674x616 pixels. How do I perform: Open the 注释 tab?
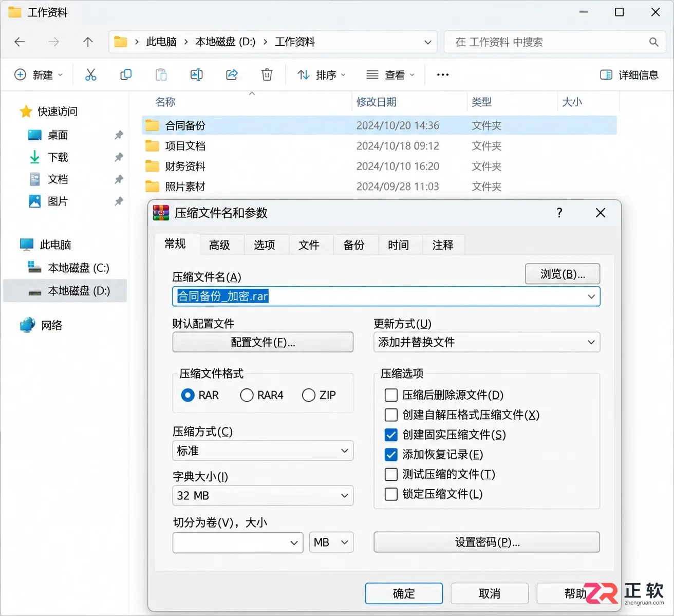tap(443, 245)
